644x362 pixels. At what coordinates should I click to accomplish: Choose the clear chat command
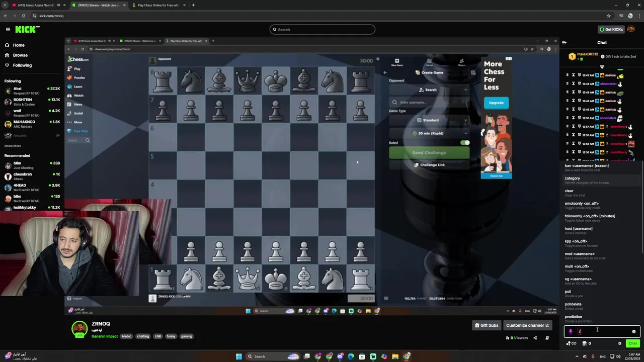pos(602,193)
